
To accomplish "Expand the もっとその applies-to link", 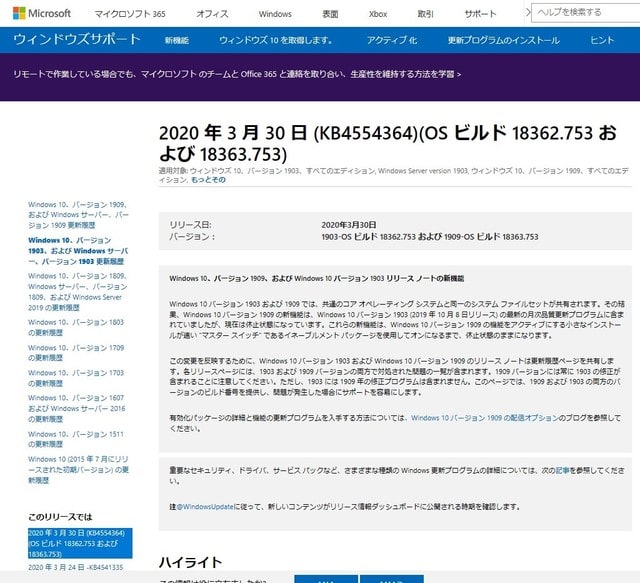I will [x=208, y=180].
